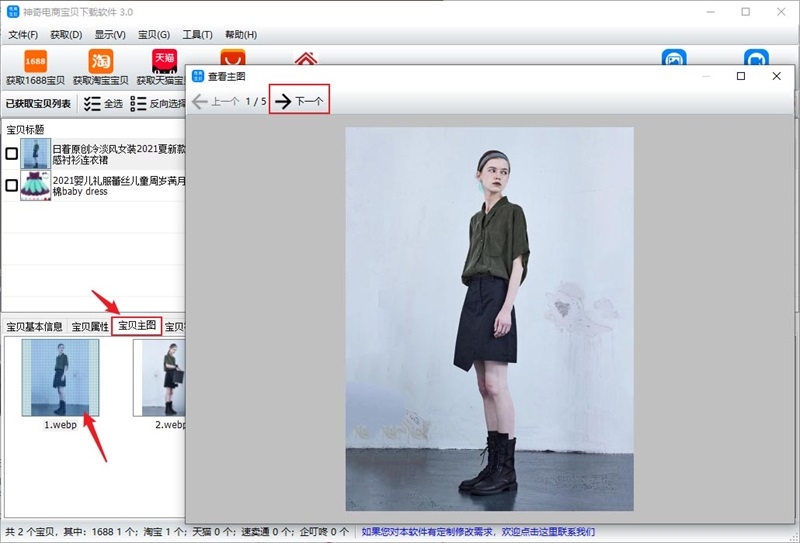Click the 全选 select-all icon
This screenshot has width=800, height=543.
click(x=93, y=103)
